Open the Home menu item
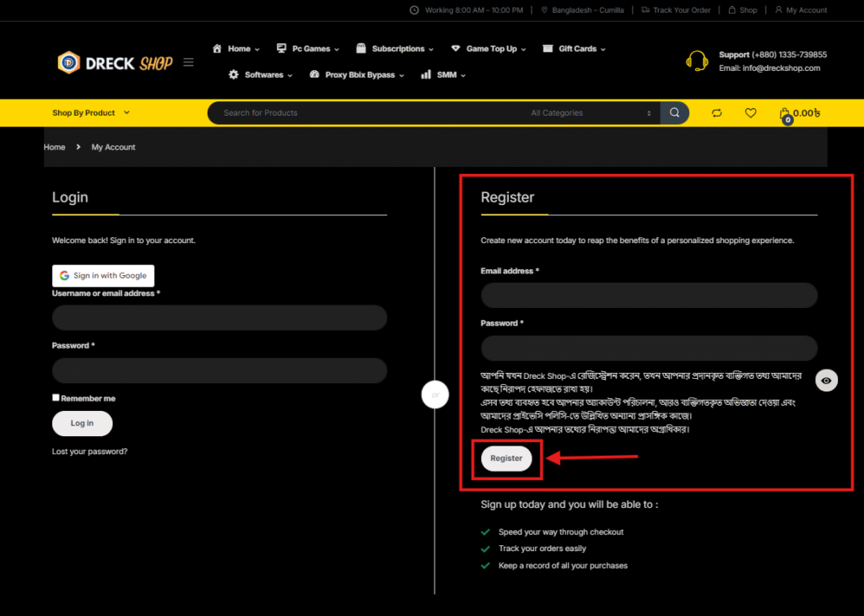864x616 pixels. point(239,48)
